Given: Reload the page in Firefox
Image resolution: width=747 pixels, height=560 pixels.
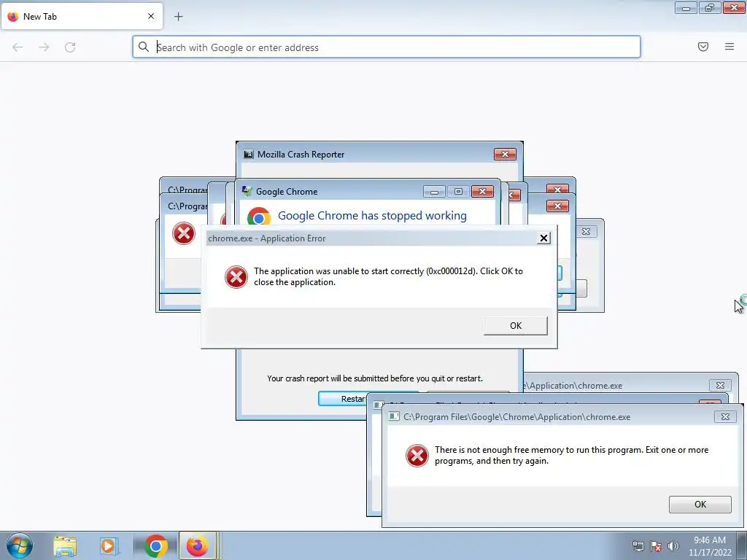Looking at the screenshot, I should [70, 47].
